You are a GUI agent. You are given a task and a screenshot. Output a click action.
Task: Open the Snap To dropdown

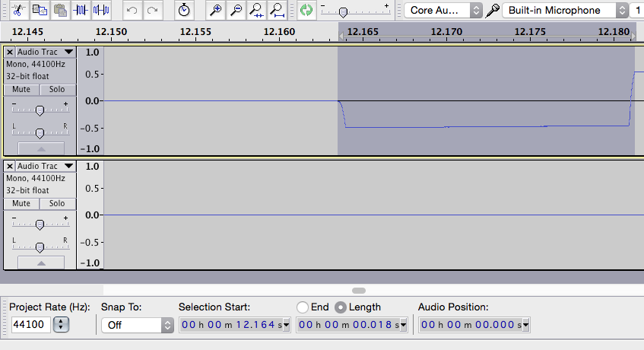(x=137, y=325)
